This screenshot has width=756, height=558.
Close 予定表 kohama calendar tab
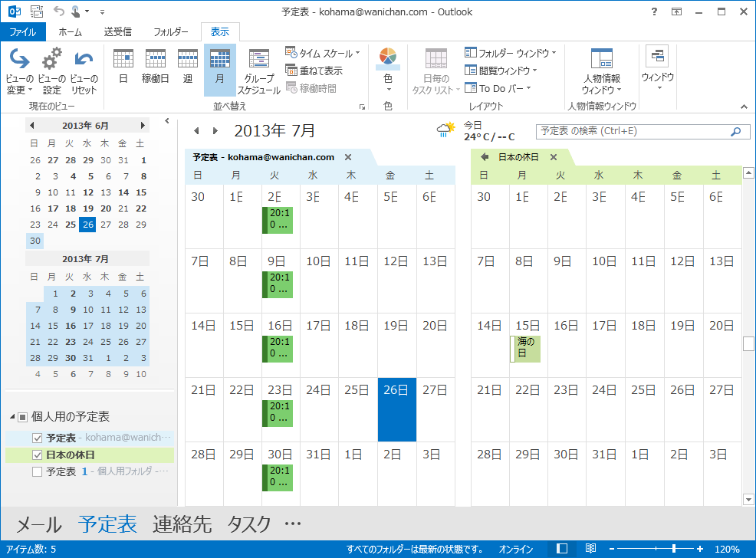coord(348,157)
